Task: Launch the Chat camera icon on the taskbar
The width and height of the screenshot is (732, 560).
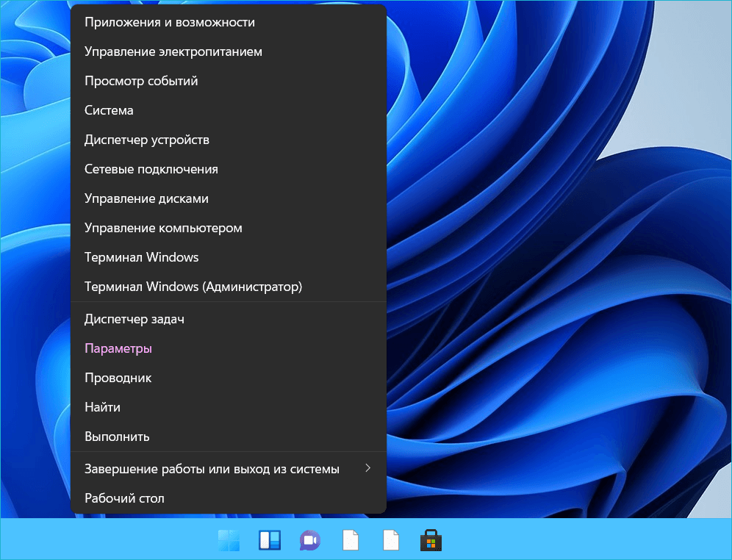Action: click(x=310, y=541)
